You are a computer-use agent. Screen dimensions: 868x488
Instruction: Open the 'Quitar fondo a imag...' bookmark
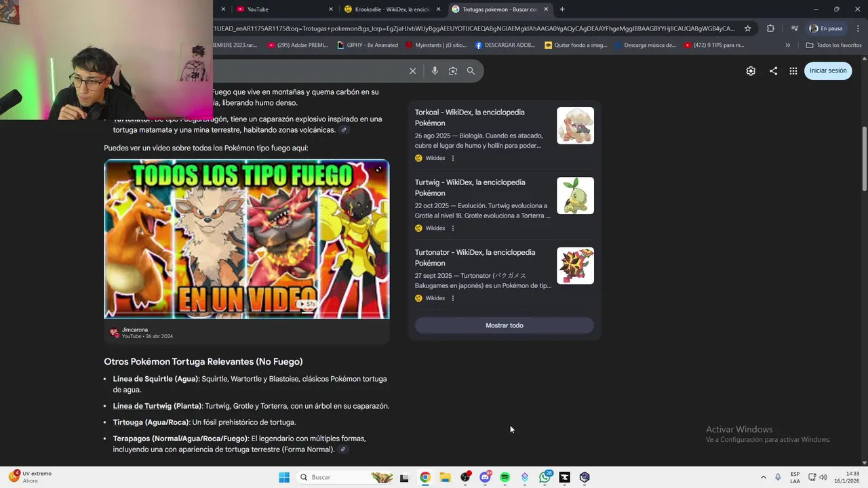pos(576,45)
